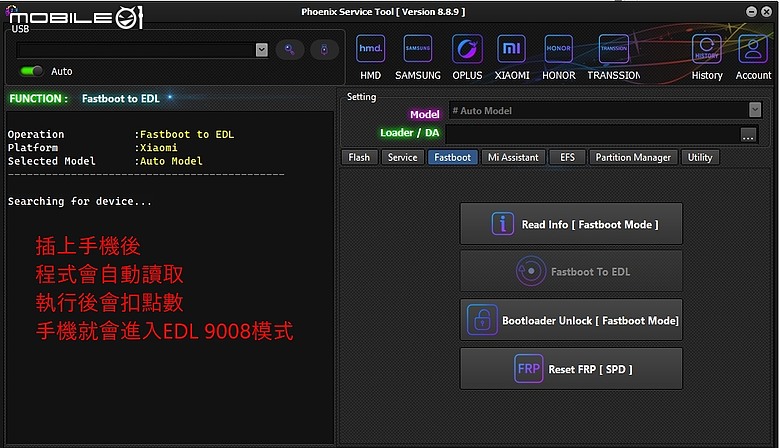
Task: Select the HONOR brand icon
Action: pos(559,49)
